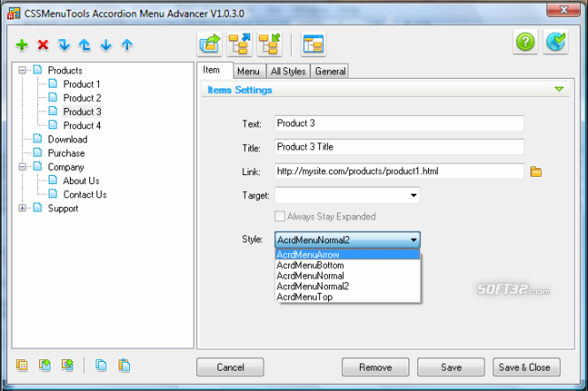Screen dimensions: 588x391
Task: Click the red X delete item icon
Action: [x=43, y=45]
